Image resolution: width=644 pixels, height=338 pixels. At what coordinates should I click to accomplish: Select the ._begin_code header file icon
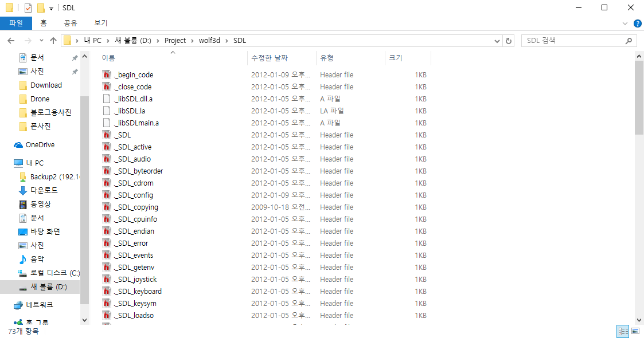tap(107, 74)
